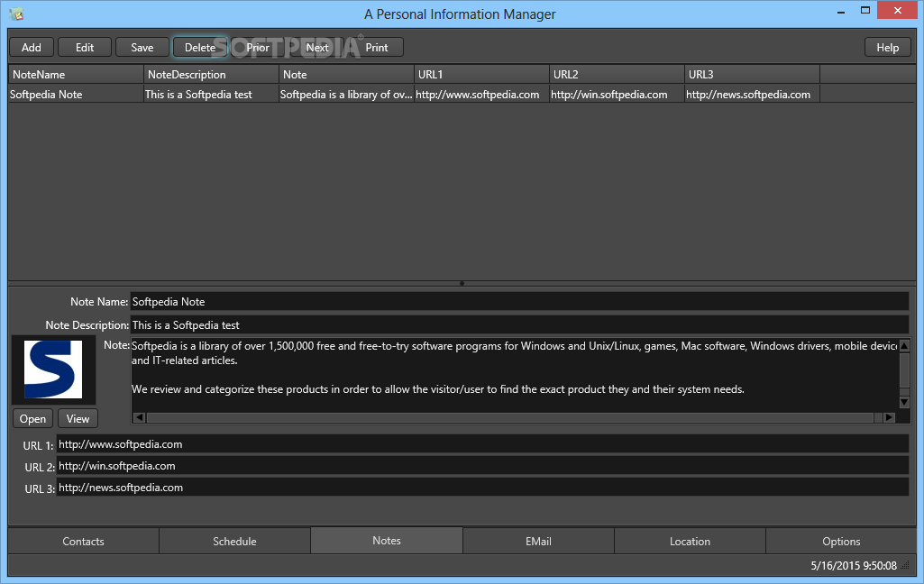Viewport: 924px width, 584px height.
Task: Select the 'Softpedia is a library of ov...' cell
Action: click(346, 95)
